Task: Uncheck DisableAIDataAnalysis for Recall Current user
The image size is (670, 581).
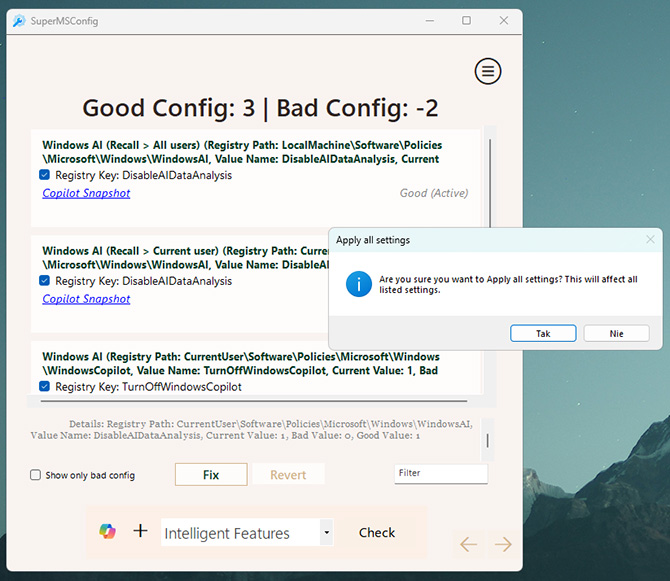Action: click(44, 281)
